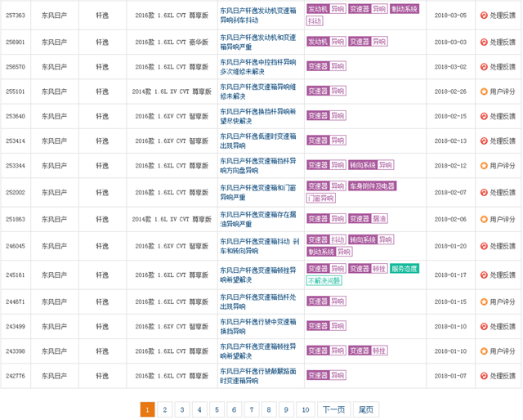523x420 pixels.
Task: Click the complaint ID 242776
Action: pos(16,376)
